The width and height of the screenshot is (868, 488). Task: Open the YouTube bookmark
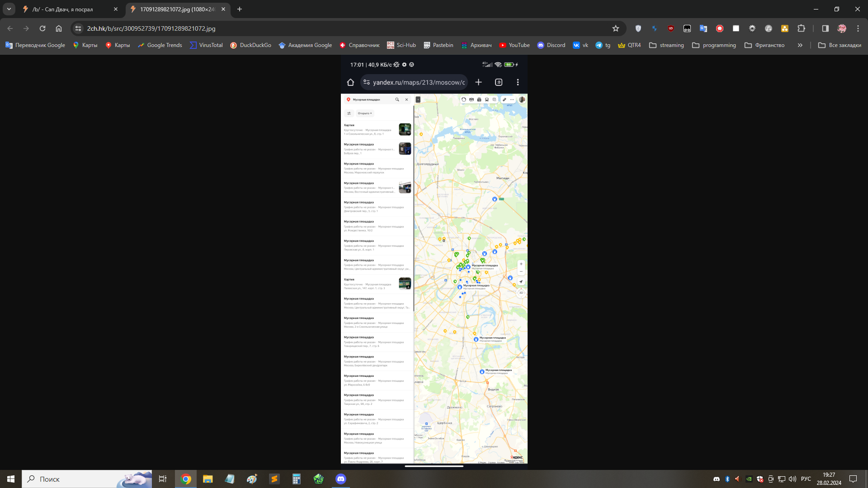click(x=514, y=45)
